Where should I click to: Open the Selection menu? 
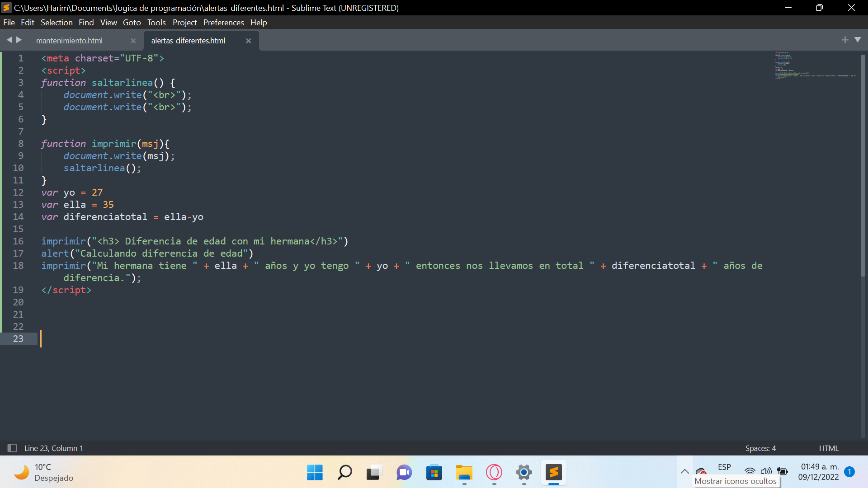point(57,22)
